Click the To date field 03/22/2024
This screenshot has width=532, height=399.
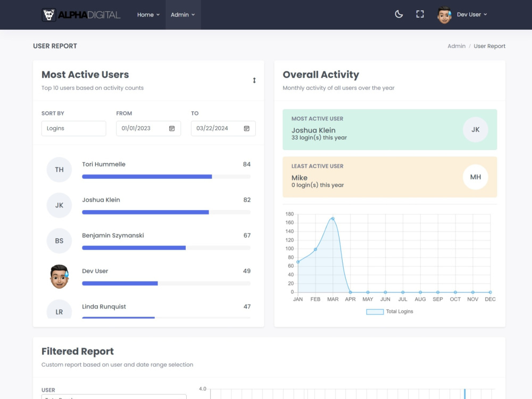pyautogui.click(x=223, y=128)
